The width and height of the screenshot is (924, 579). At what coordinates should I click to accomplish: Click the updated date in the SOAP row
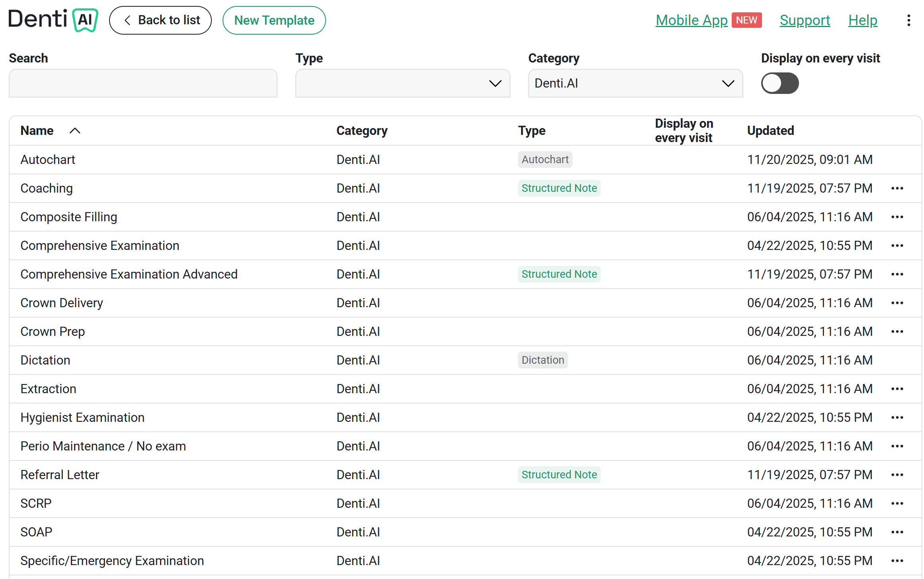tap(810, 532)
